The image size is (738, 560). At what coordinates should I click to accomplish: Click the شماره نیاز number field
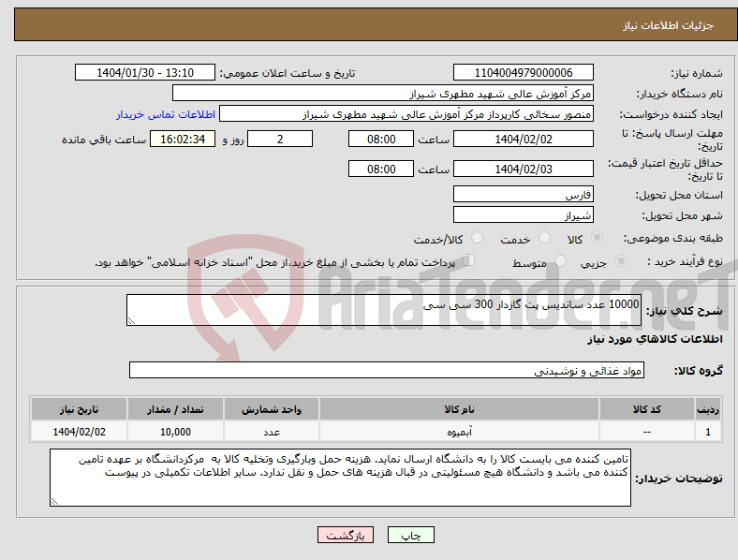click(x=524, y=72)
